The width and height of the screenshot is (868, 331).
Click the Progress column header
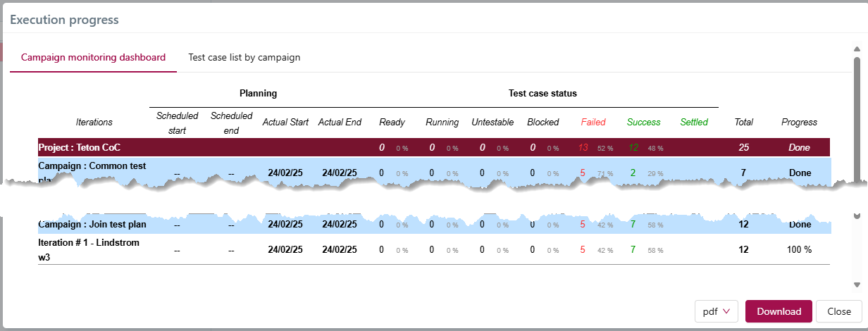(799, 122)
